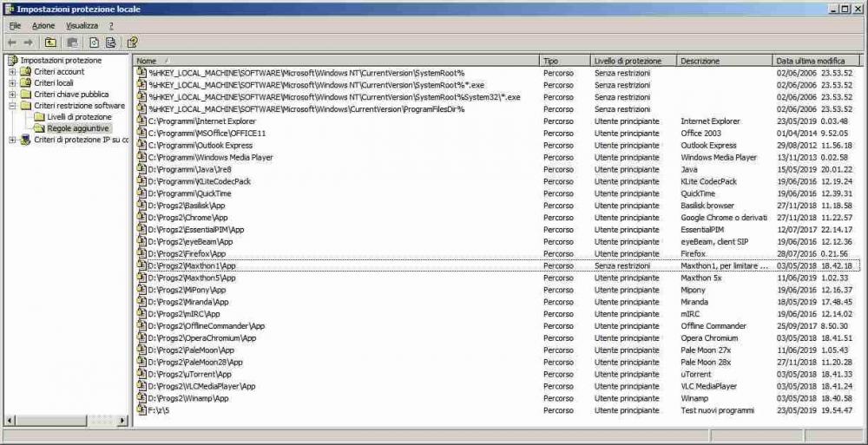Click rule icon for C:\Programmi\MSOffice\OFFICE11
Image resolution: width=868 pixels, height=445 pixels.
(x=141, y=133)
